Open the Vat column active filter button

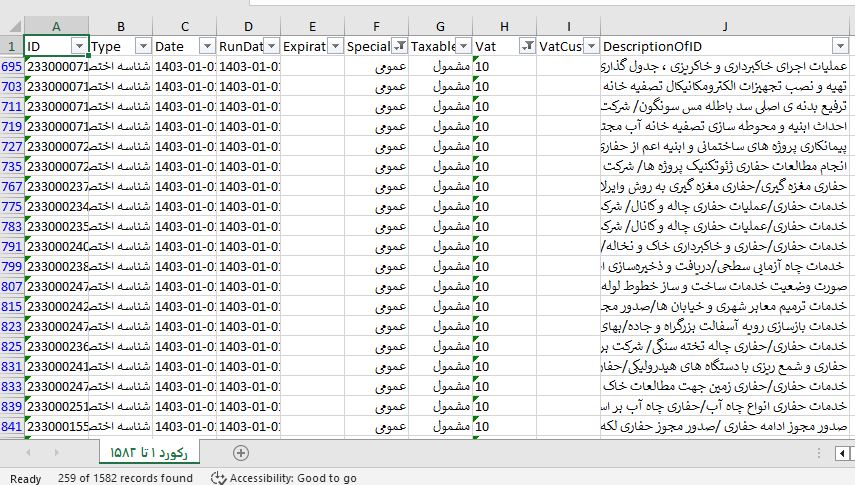click(x=527, y=46)
